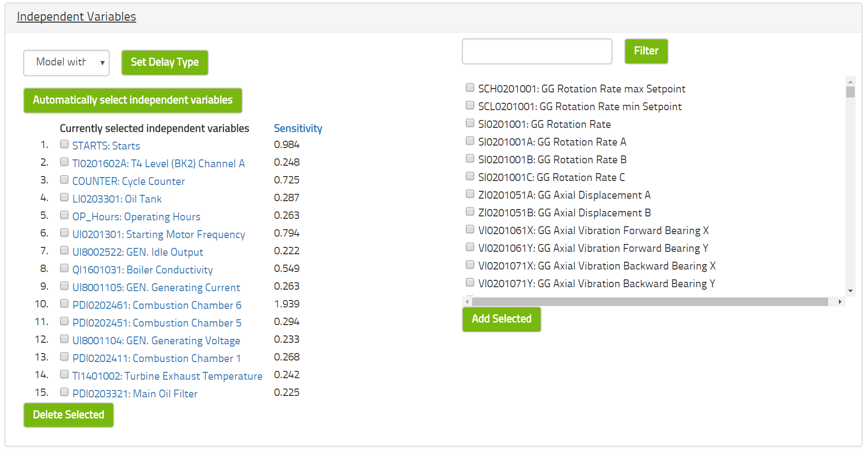Screen dimensions: 868x451
Task: Click the sensitivity value 0.984
Action: coord(287,145)
